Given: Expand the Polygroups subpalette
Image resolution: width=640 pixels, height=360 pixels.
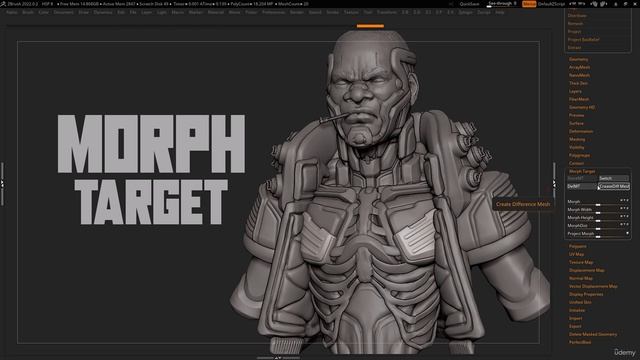Looking at the screenshot, I should [579, 156].
